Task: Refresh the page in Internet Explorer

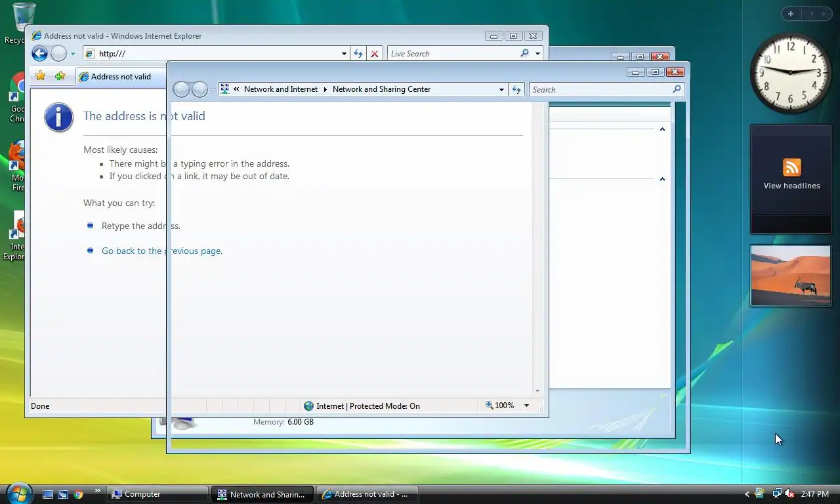Action: (358, 54)
